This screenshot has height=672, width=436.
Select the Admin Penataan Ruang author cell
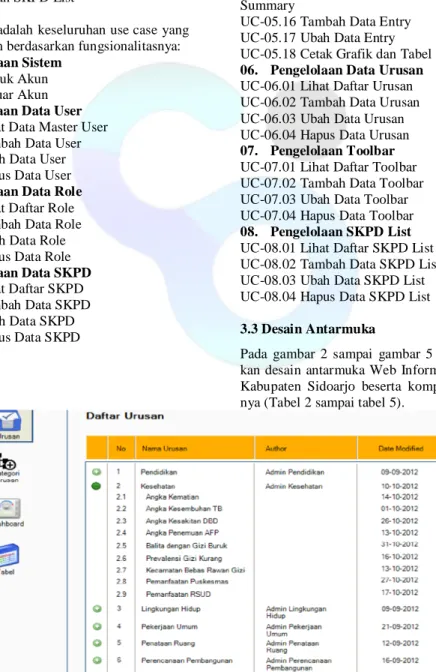pos(292,647)
